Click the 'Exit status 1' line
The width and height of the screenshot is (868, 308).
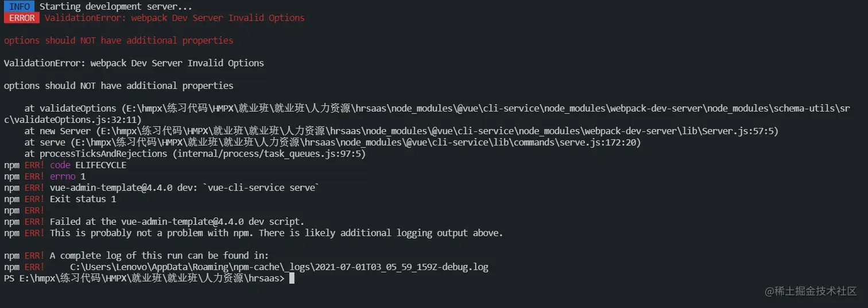(83, 199)
